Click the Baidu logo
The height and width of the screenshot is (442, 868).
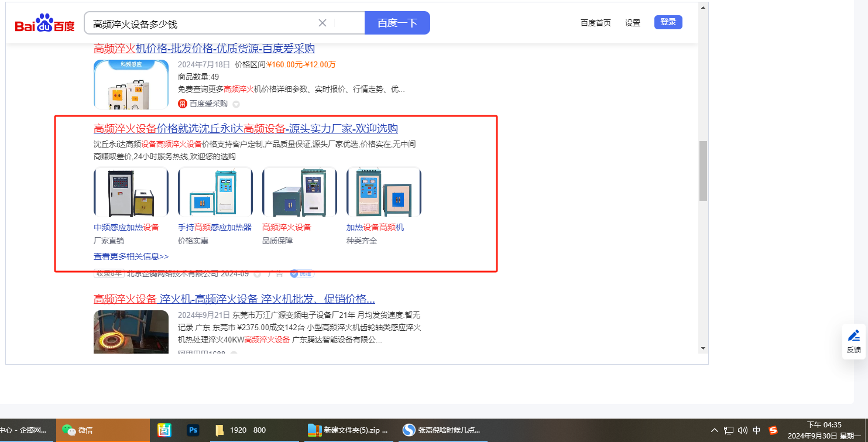(45, 23)
